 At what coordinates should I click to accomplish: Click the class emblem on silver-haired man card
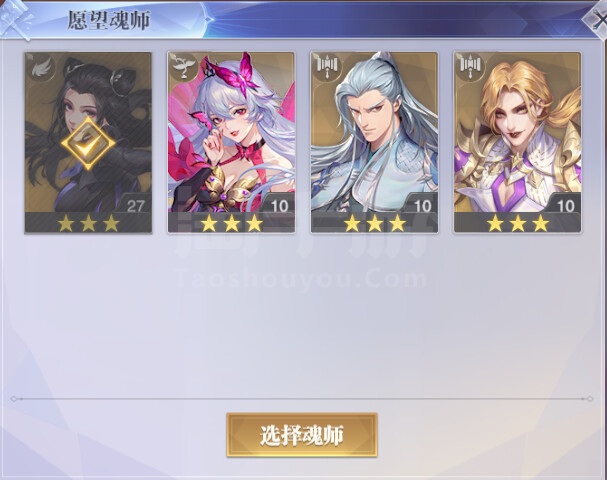click(x=327, y=67)
